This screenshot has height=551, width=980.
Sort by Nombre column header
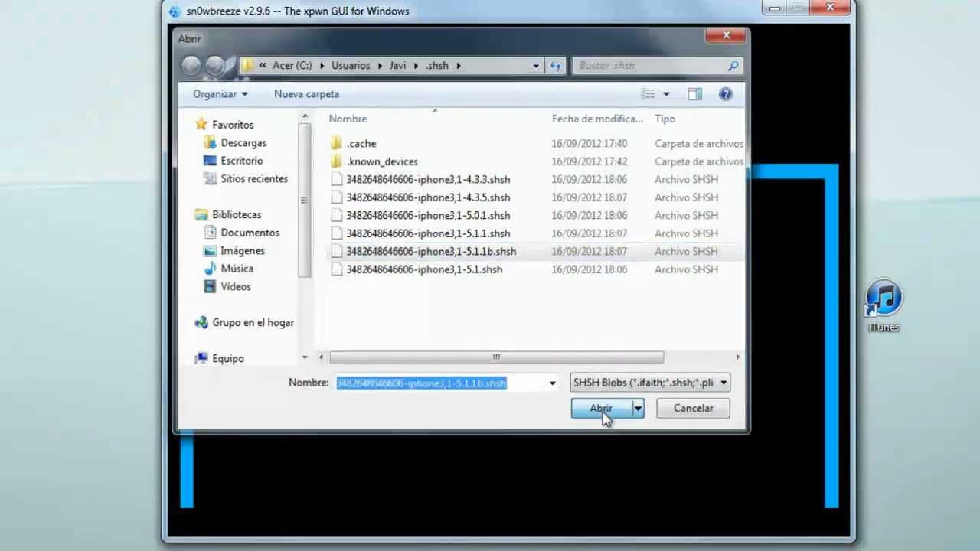point(348,119)
